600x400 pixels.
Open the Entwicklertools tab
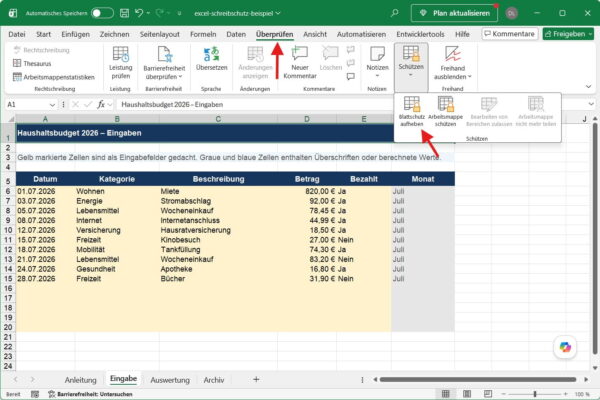pos(420,34)
